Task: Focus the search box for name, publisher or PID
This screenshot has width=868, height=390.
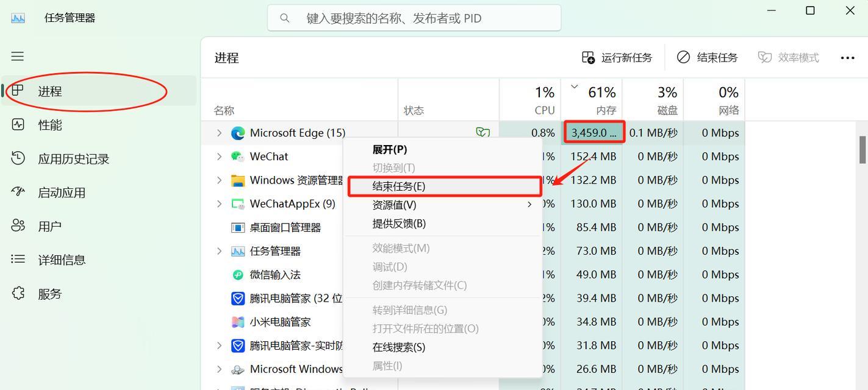Action: point(414,18)
